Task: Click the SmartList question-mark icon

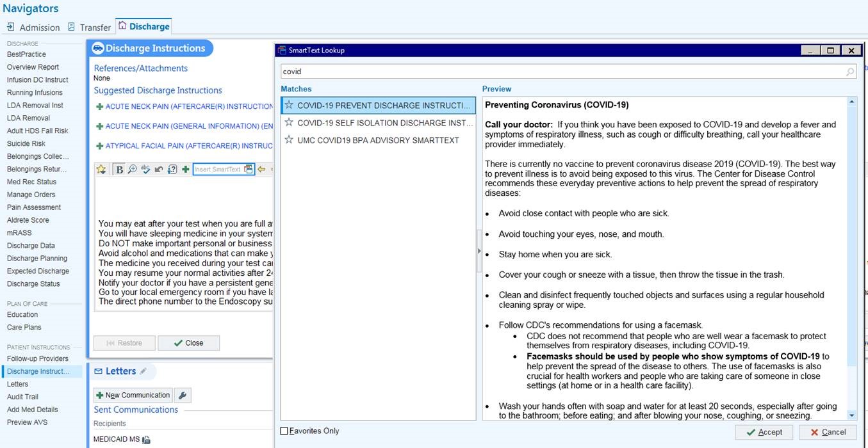Action: point(172,170)
